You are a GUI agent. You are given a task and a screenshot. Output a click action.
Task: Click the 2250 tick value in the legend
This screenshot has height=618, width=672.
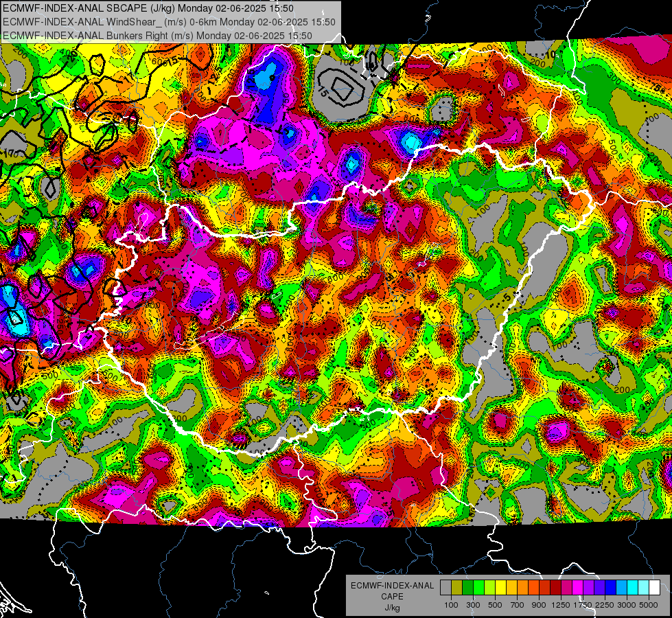605,605
